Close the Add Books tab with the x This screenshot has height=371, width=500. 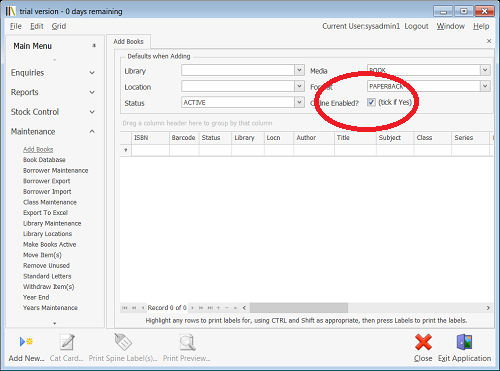489,41
